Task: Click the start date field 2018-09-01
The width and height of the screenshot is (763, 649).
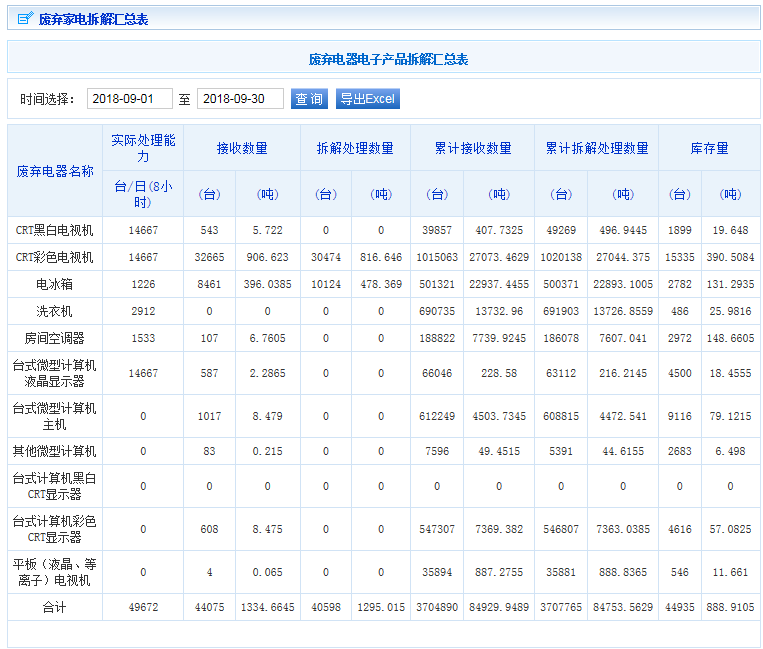Action: point(129,99)
